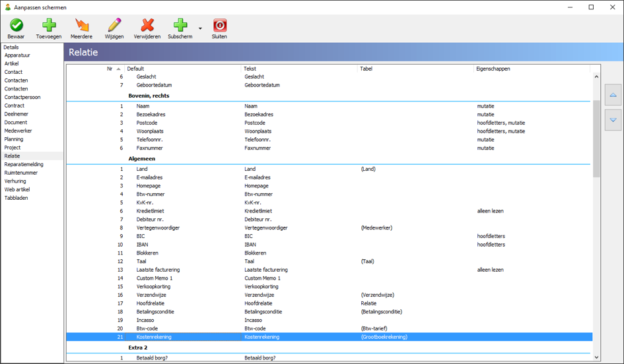Select the Vertegenwoordiger row

tap(329, 228)
